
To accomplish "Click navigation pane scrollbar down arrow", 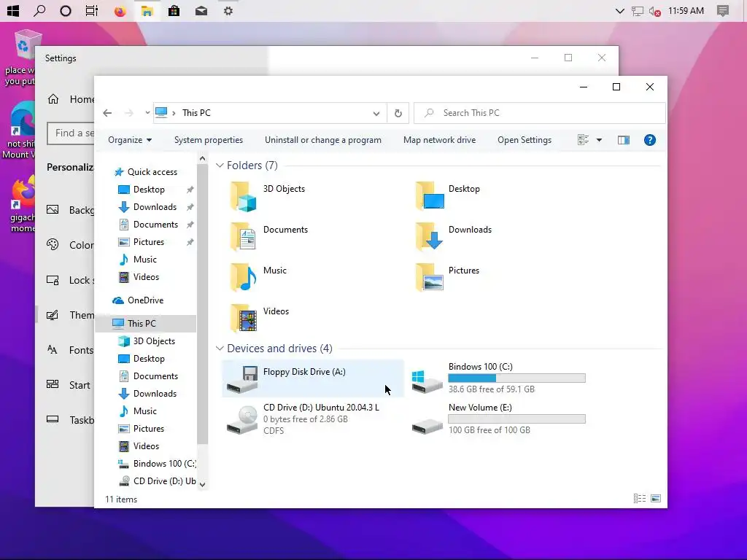I will 203,485.
